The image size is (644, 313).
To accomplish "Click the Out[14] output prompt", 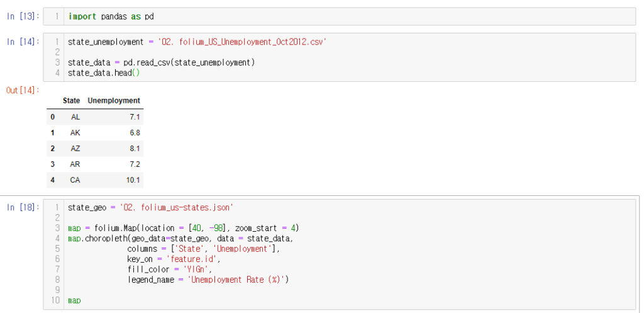I will (x=23, y=90).
